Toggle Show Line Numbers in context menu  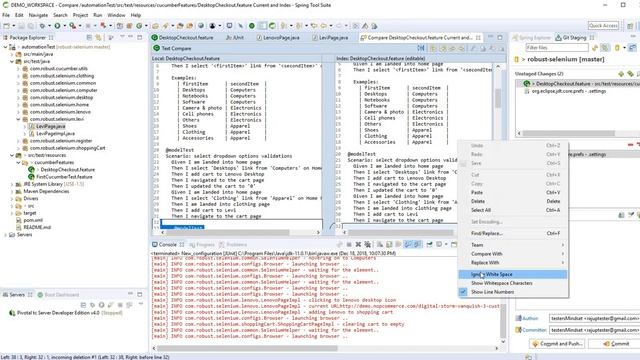pos(513,292)
